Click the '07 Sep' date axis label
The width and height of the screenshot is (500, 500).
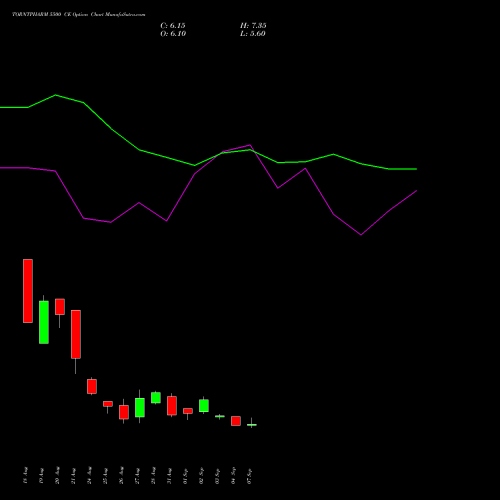click(250, 475)
